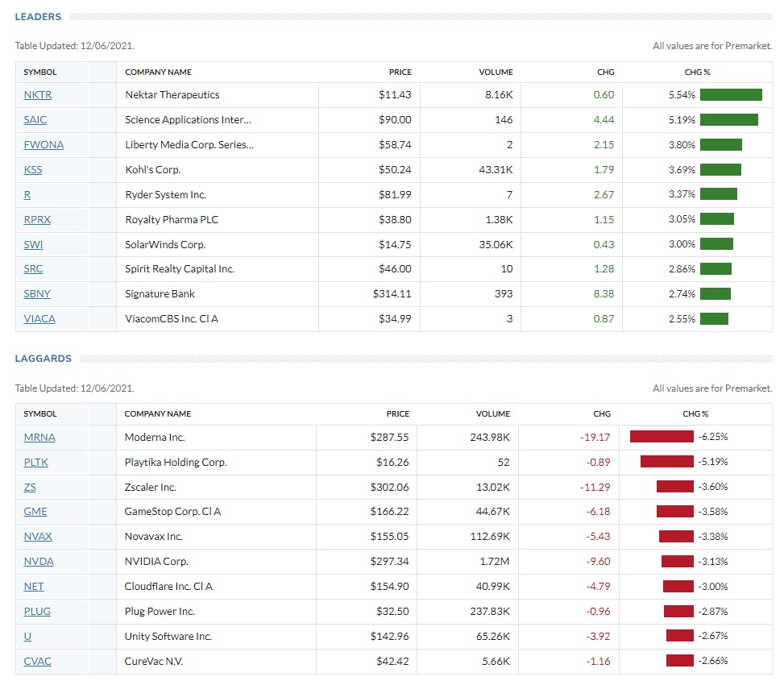Click the red bar next to PLTK's -5.19%
Viewport: 784px width, 681px height.
667,462
